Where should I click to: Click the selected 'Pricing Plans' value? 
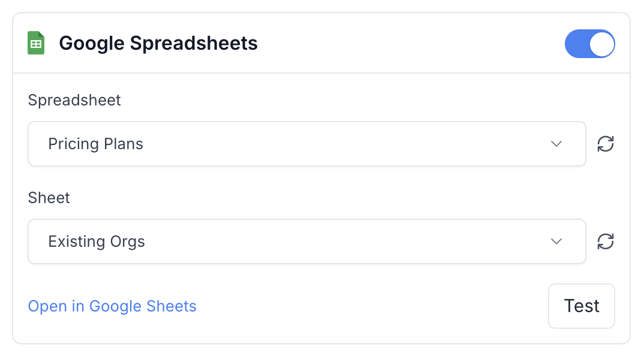(96, 144)
